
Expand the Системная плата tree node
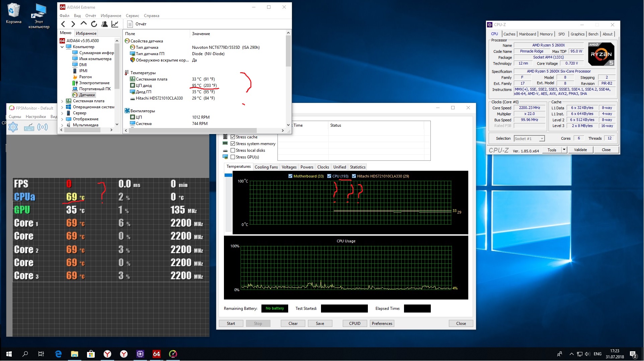pos(62,101)
